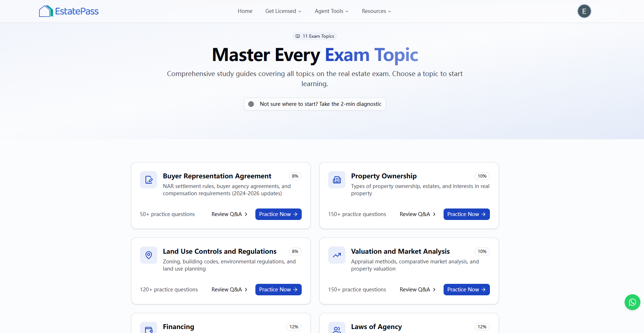Click the Financing wallet icon

click(x=149, y=329)
